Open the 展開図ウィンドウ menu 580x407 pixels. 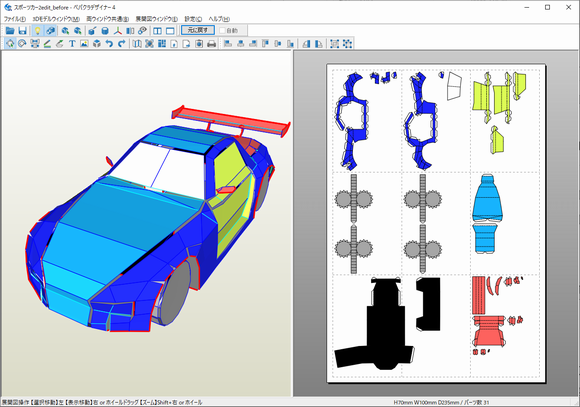[x=156, y=19]
